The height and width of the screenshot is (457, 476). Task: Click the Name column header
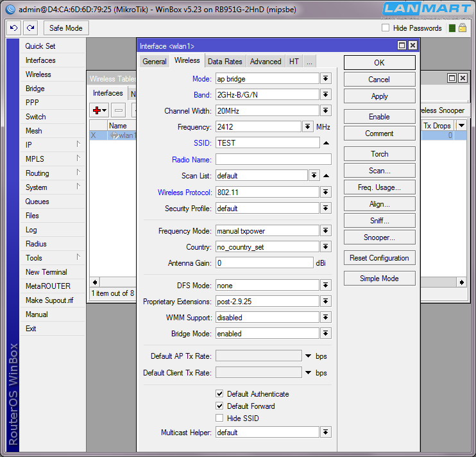[x=121, y=125]
